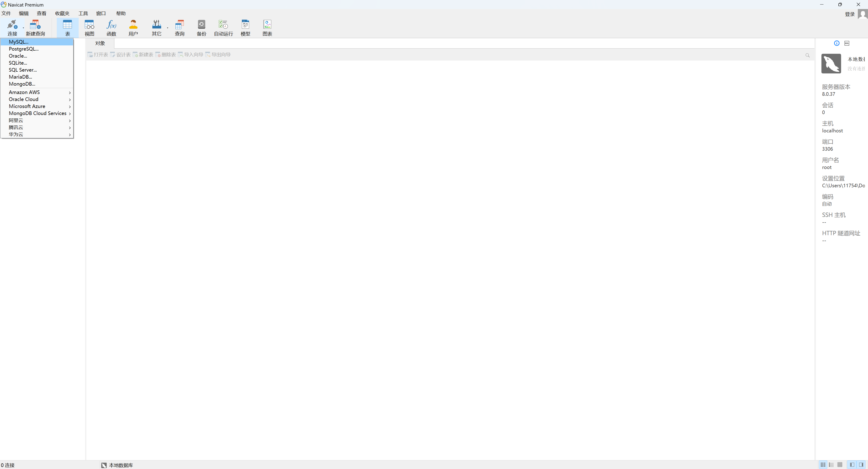Image resolution: width=868 pixels, height=469 pixels.
Task: Choose PostgreSQL... from connection menu
Action: pos(37,49)
